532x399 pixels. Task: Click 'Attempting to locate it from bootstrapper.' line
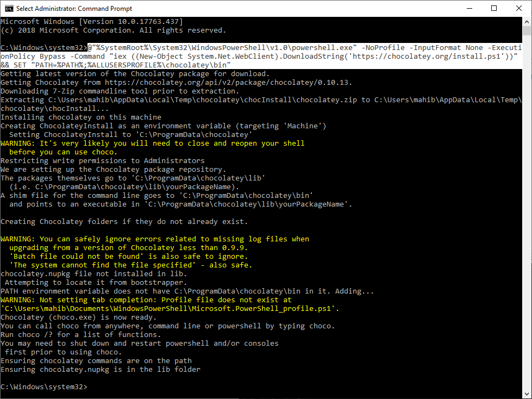tap(96, 283)
